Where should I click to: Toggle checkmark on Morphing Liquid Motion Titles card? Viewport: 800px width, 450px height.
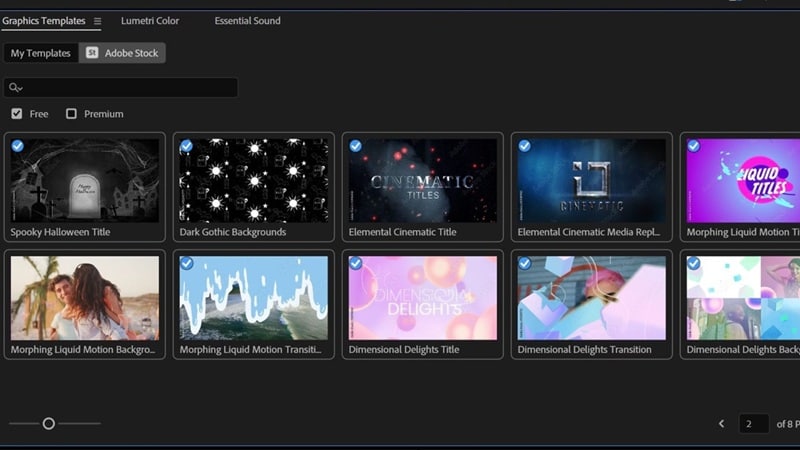tap(693, 146)
